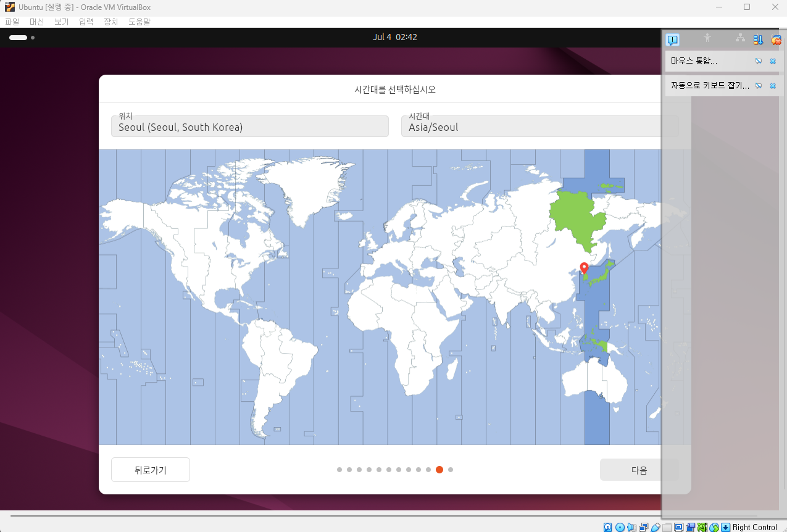Click the keyboard capture arrow icon

[x=725, y=527]
